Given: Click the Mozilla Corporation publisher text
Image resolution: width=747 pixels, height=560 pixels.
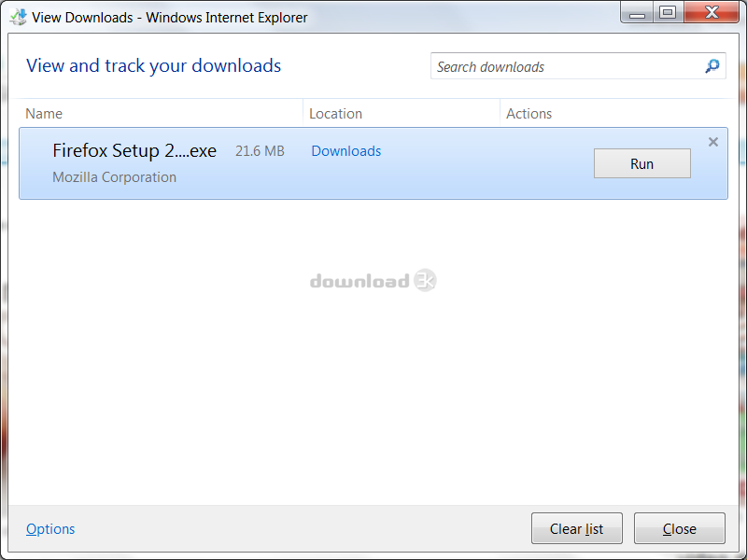Looking at the screenshot, I should tap(114, 177).
